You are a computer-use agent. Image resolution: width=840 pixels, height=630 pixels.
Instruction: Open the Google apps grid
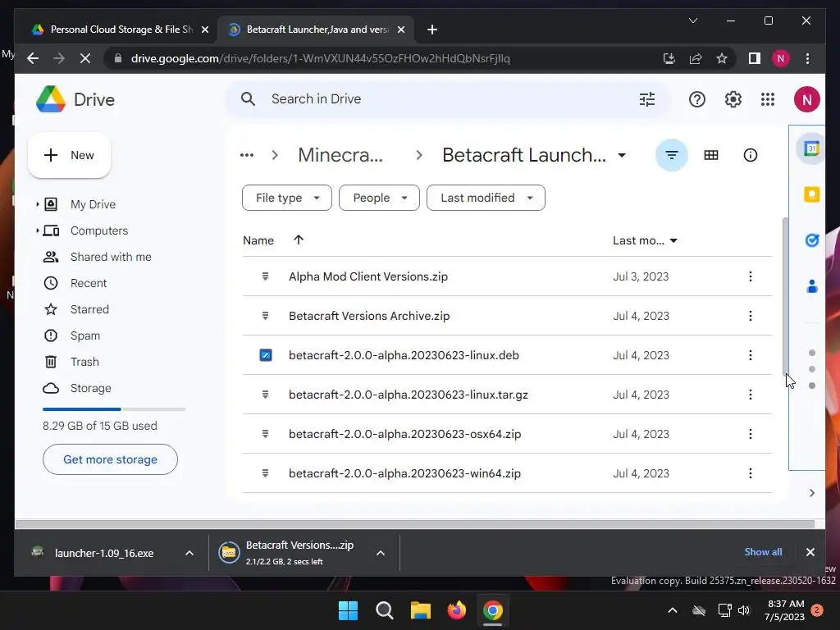768,99
